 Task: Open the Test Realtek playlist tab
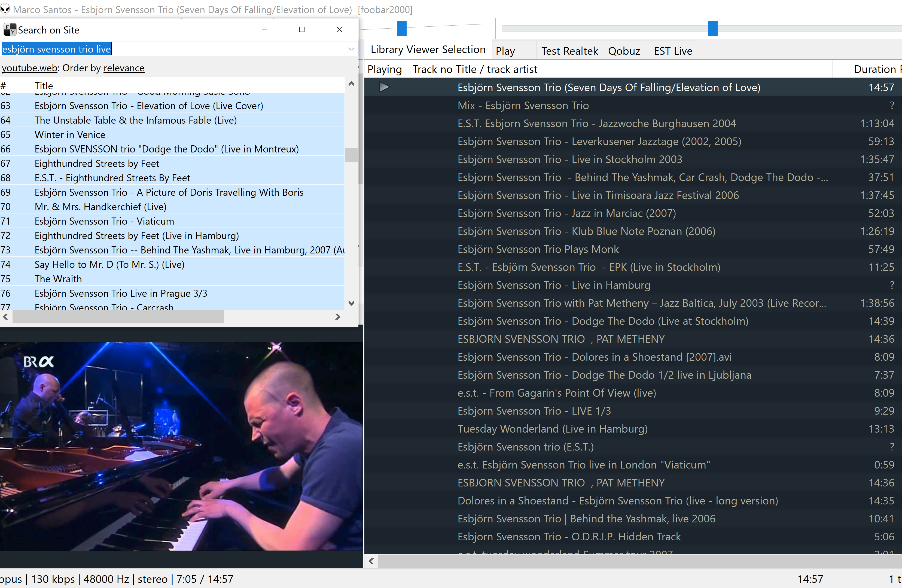coord(569,51)
